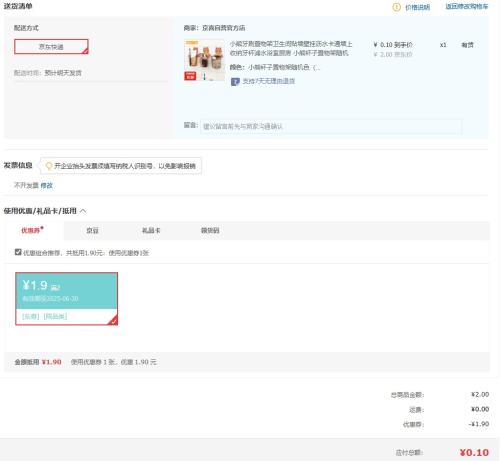
Task: Click the lightbulb tip icon near invoice info
Action: pyautogui.click(x=49, y=166)
